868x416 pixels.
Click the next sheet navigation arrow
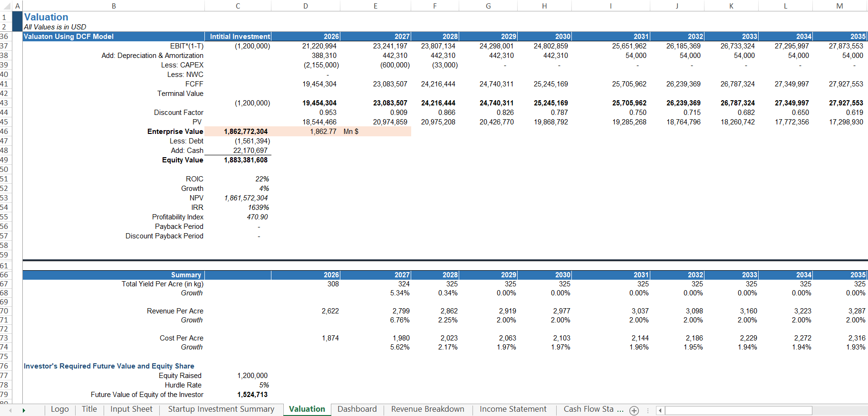pyautogui.click(x=23, y=410)
